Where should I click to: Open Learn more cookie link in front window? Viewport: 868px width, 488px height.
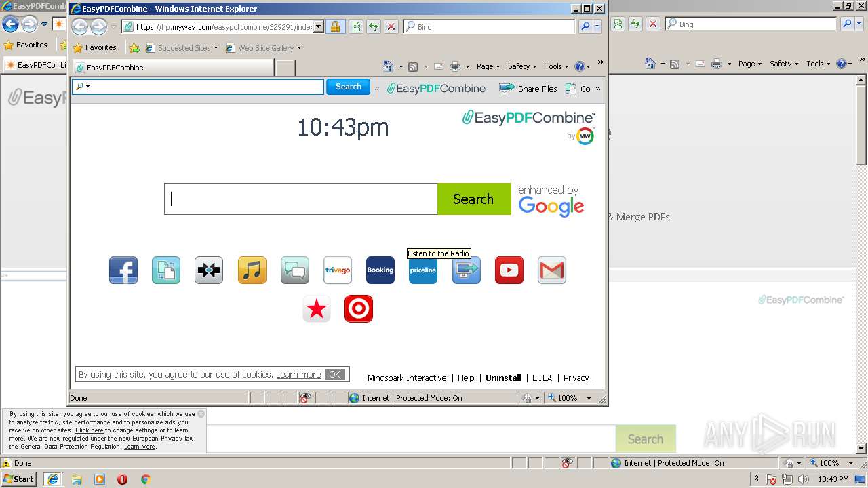298,375
